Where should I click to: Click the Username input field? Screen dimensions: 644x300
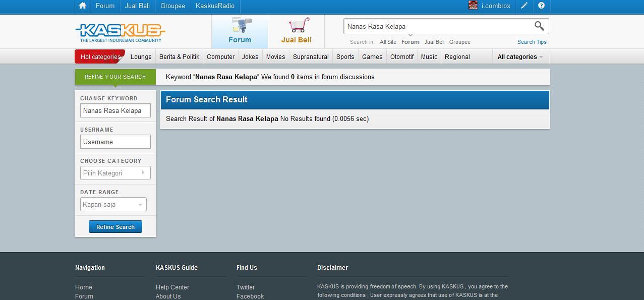(x=115, y=142)
